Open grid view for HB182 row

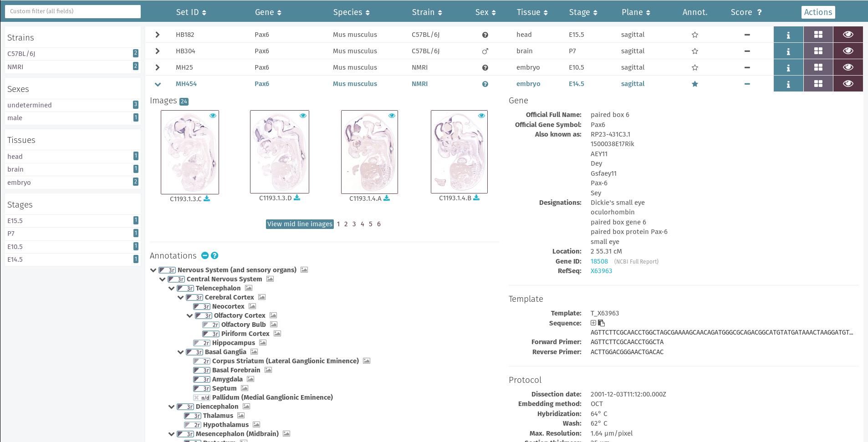point(818,35)
